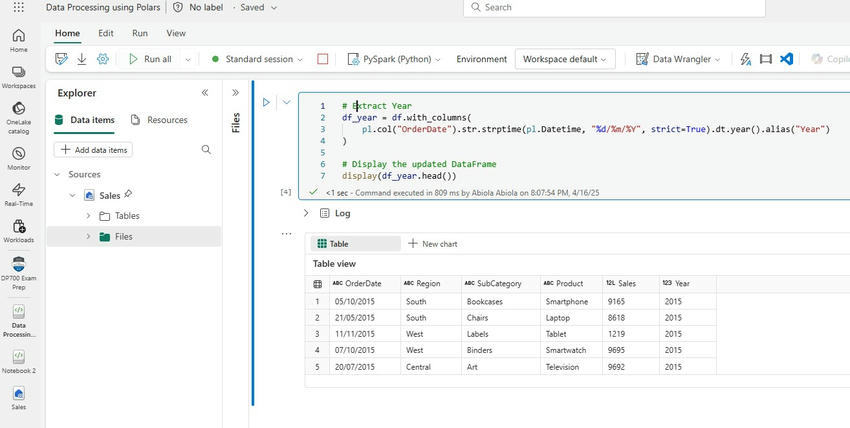
Task: Run the code cell with play icon
Action: (266, 102)
